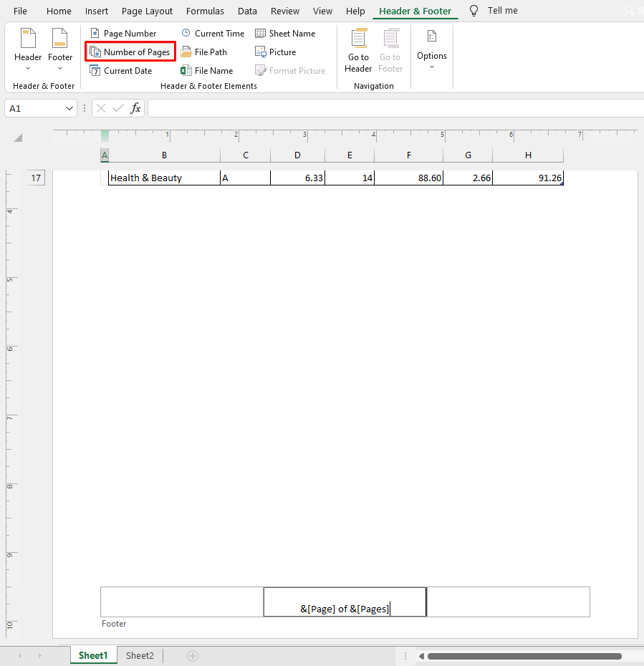Add a new worksheet with plus button
Viewport: 644px width, 666px height.
point(191,655)
